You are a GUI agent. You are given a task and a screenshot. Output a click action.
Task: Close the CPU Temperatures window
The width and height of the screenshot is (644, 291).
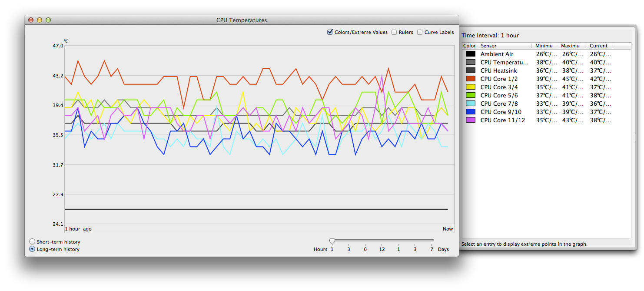coord(31,20)
